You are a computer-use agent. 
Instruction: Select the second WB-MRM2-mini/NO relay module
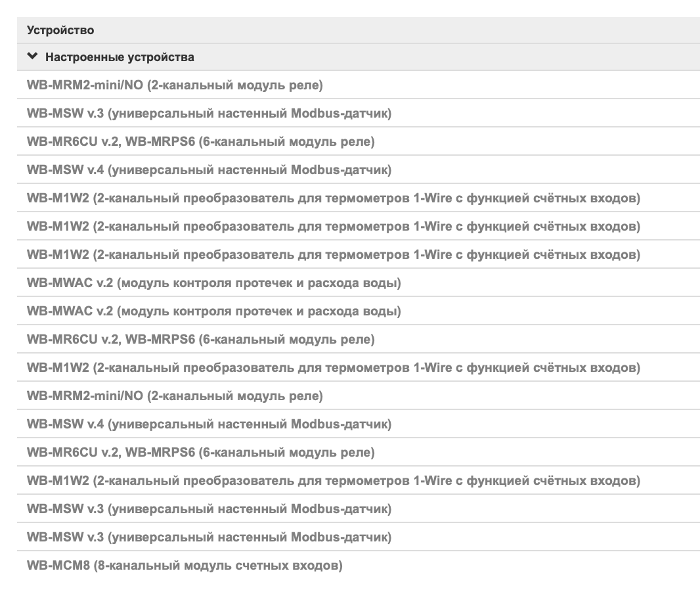[x=359, y=396]
